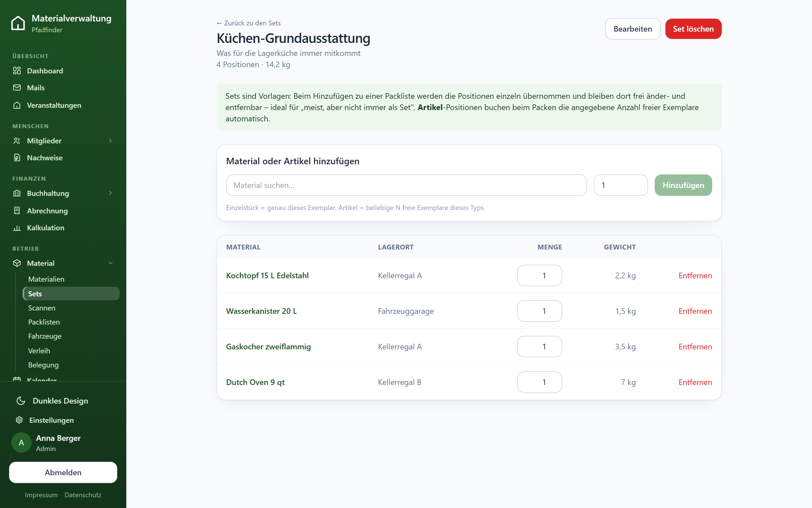The image size is (812, 508).
Task: Click the '4 Positionen · 14,2 kg' summary
Action: click(253, 65)
